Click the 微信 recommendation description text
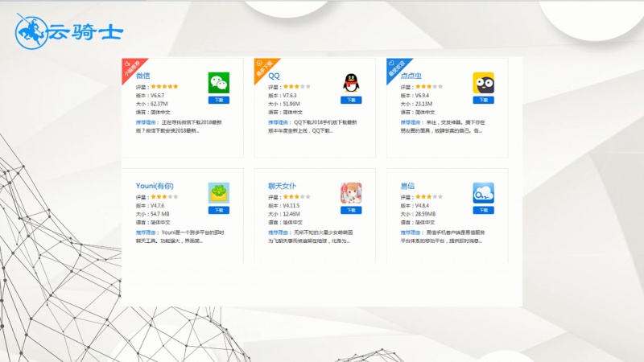The height and width of the screenshot is (362, 644). pyautogui.click(x=179, y=126)
